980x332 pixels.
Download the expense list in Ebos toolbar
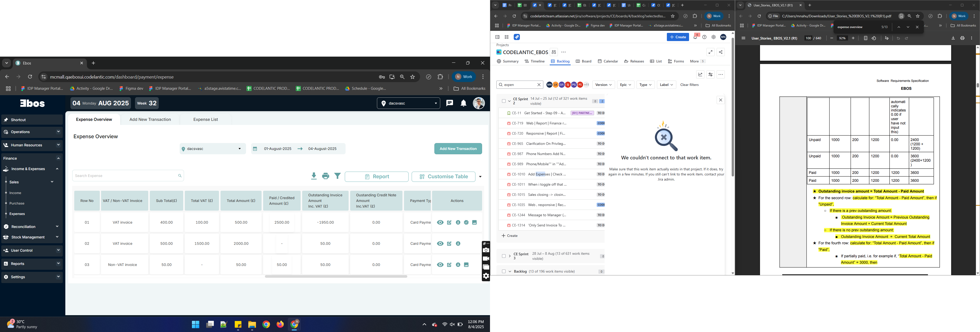pyautogui.click(x=313, y=176)
